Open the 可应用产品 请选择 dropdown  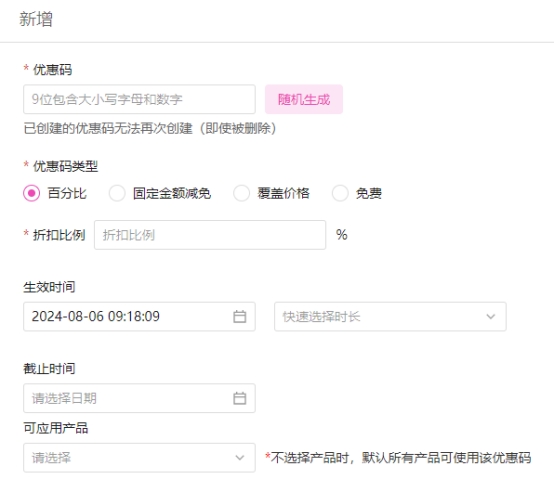coord(139,458)
